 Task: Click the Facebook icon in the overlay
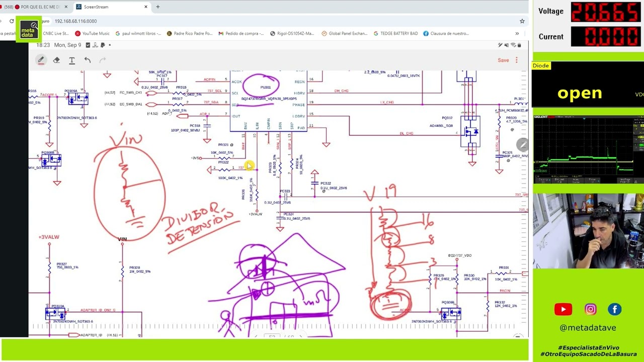click(615, 310)
